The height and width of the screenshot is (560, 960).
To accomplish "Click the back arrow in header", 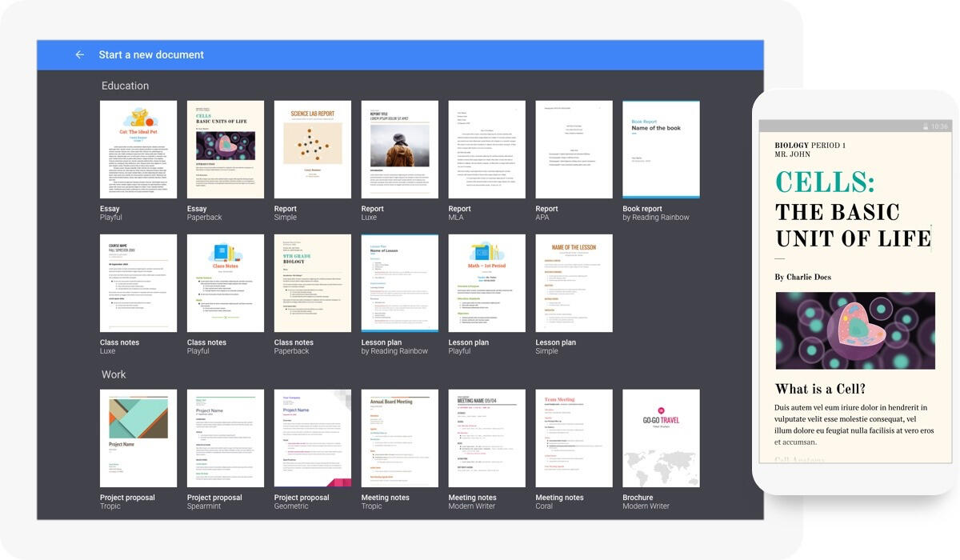I will tap(79, 55).
